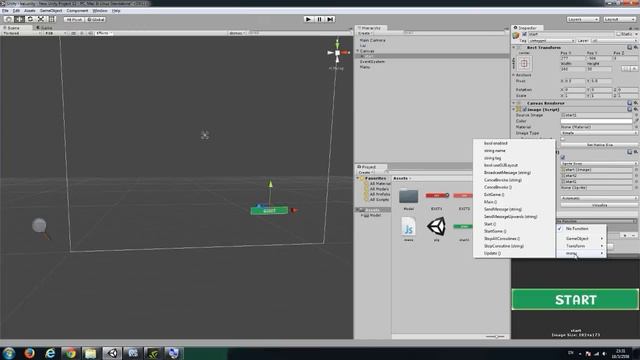Image resolution: width=640 pixels, height=360 pixels.
Task: Open the Layer dropdown in Inspector
Action: click(x=614, y=41)
